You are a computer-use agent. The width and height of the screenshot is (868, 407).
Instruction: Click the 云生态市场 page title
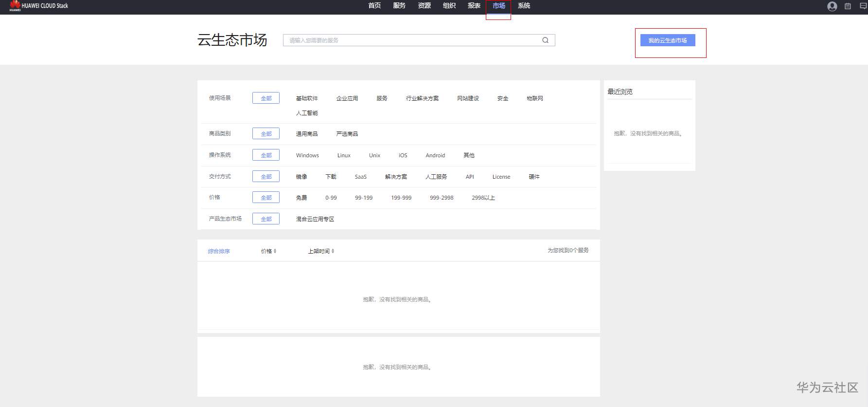point(232,40)
